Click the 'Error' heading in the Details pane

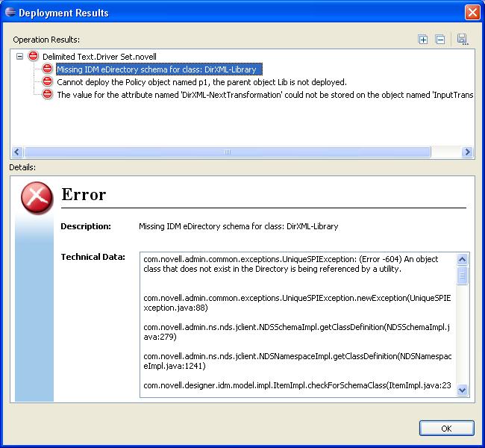[x=84, y=194]
